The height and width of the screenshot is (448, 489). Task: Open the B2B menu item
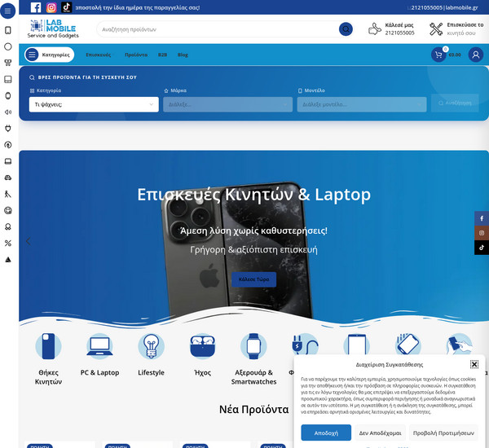pyautogui.click(x=162, y=55)
